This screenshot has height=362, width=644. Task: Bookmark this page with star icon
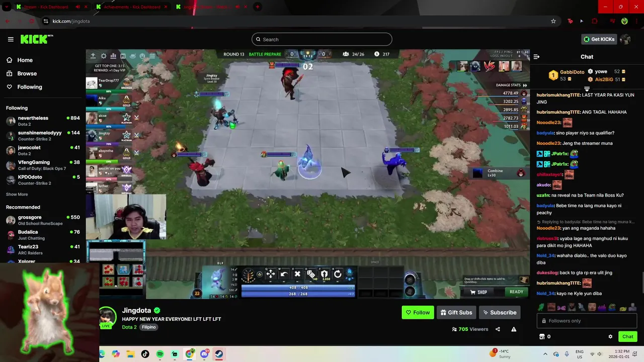pos(553,21)
